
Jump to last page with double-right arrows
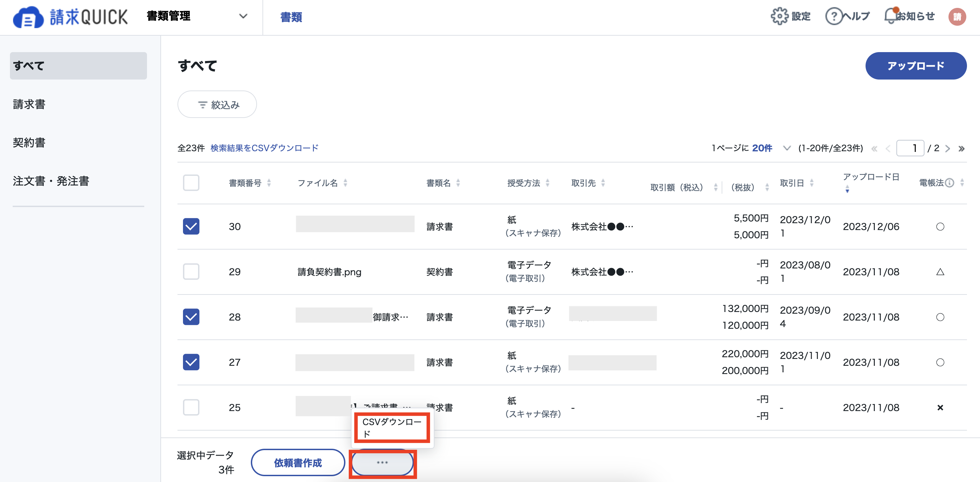pos(961,148)
